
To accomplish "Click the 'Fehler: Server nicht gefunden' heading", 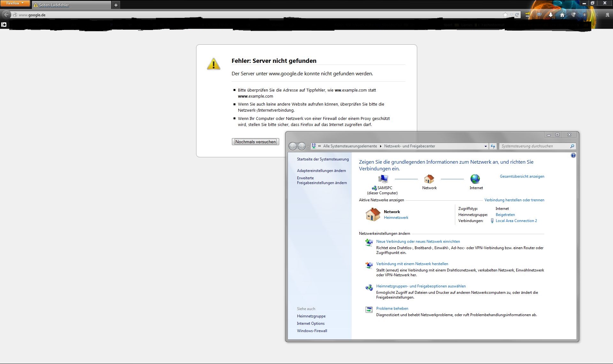I will (274, 61).
